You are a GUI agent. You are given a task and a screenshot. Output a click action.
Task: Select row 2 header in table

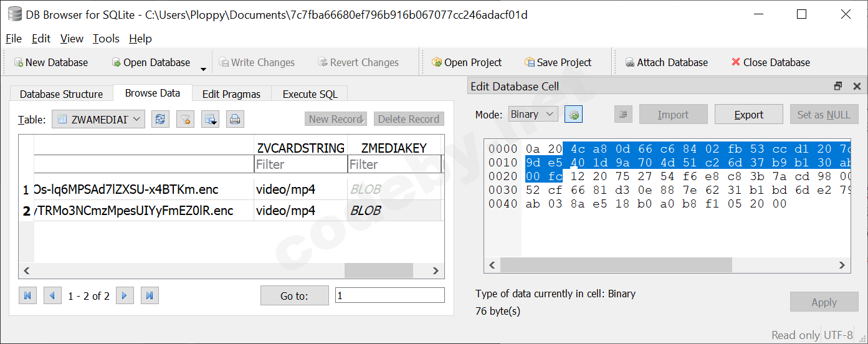click(x=26, y=211)
